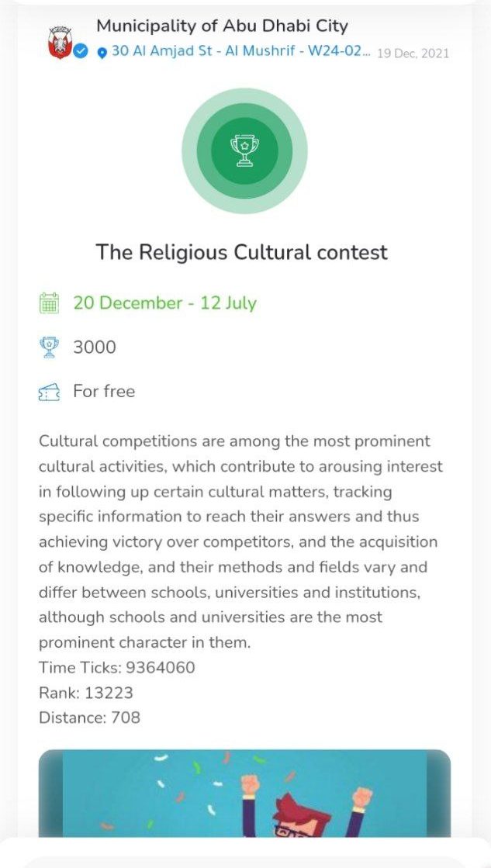The width and height of the screenshot is (491, 868).
Task: Tap the Rank: 13223 line
Action: (86, 692)
